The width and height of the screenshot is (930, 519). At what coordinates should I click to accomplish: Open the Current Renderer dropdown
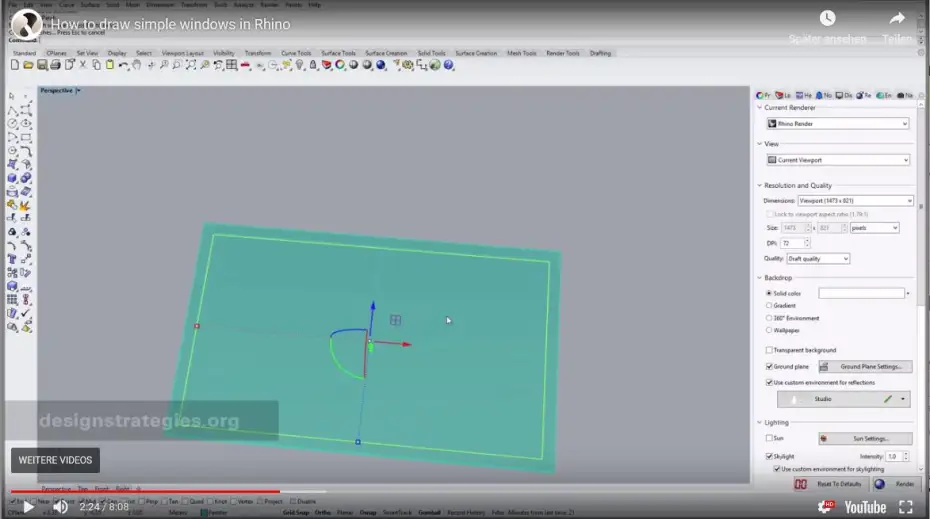point(837,123)
